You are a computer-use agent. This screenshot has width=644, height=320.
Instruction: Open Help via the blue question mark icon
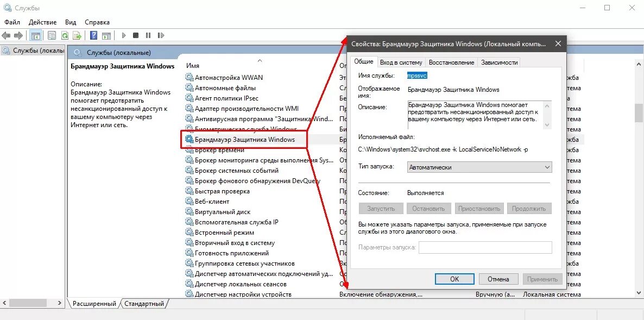coord(93,36)
